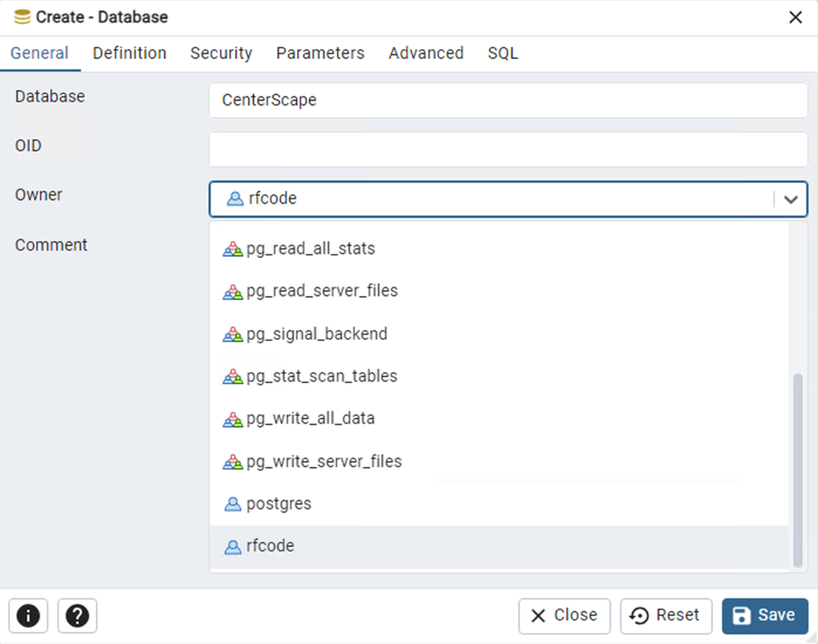Click the owner list scrollbar
This screenshot has width=818, height=644.
tap(797, 470)
